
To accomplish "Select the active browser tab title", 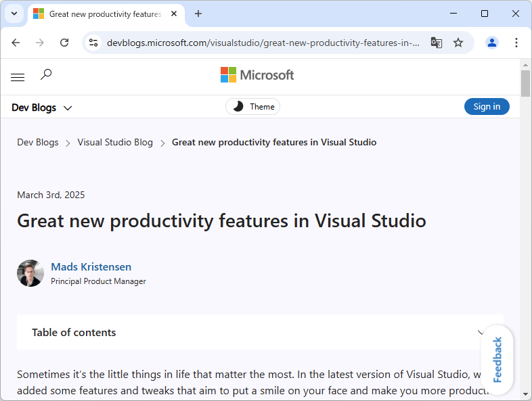I will coord(105,14).
